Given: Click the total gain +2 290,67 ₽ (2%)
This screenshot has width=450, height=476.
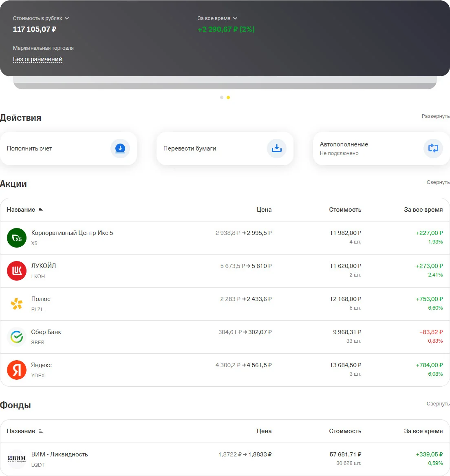Looking at the screenshot, I should coord(226,29).
